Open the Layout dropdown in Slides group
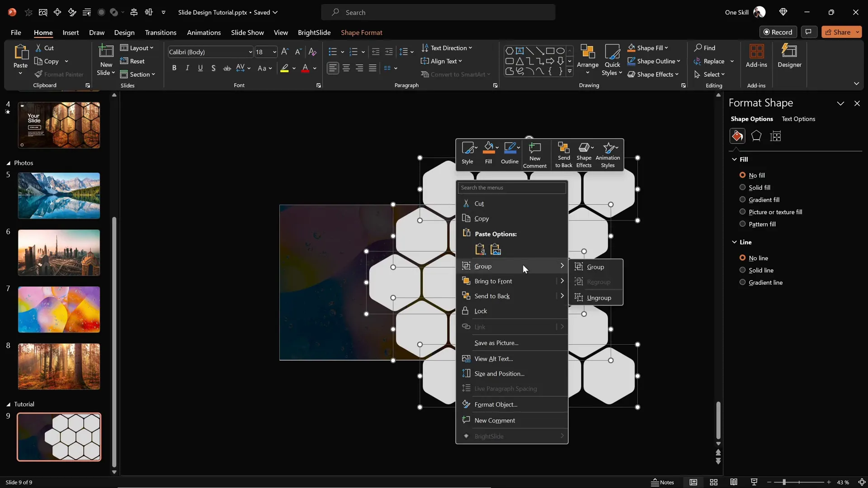Image resolution: width=868 pixels, height=488 pixels. tap(137, 48)
